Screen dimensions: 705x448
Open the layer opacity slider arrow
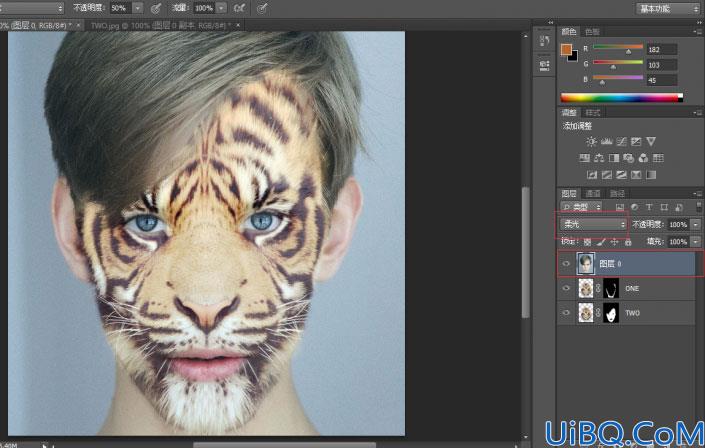point(696,224)
